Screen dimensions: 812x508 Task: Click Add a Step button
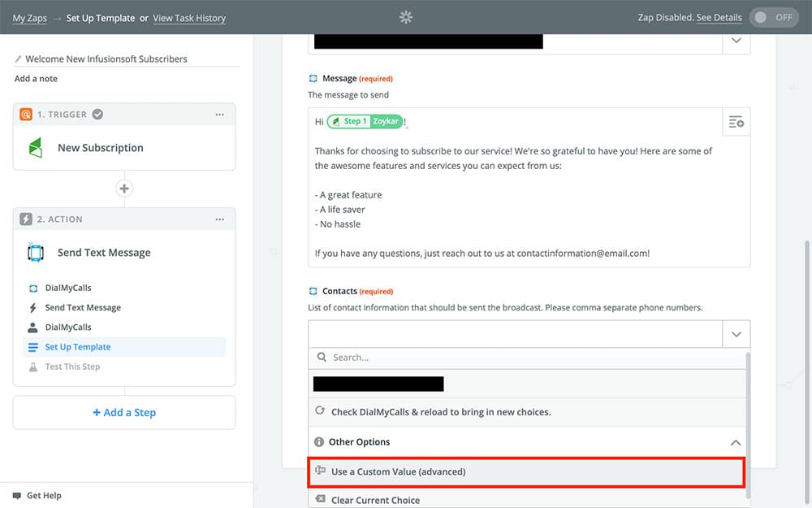(x=124, y=413)
